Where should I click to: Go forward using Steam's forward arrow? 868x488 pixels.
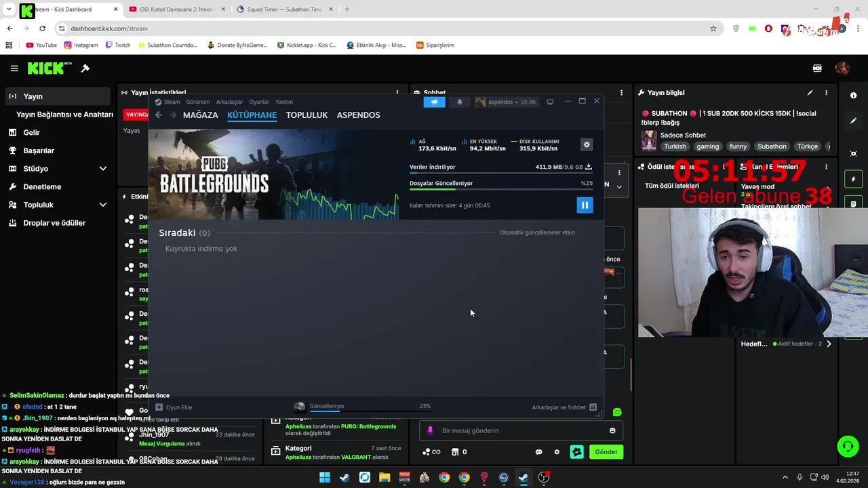(173, 115)
